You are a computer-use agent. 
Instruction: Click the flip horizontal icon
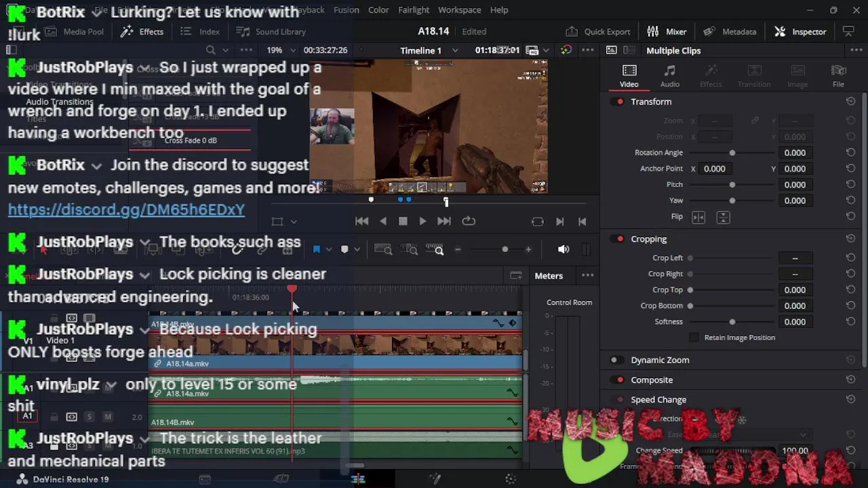(x=698, y=217)
